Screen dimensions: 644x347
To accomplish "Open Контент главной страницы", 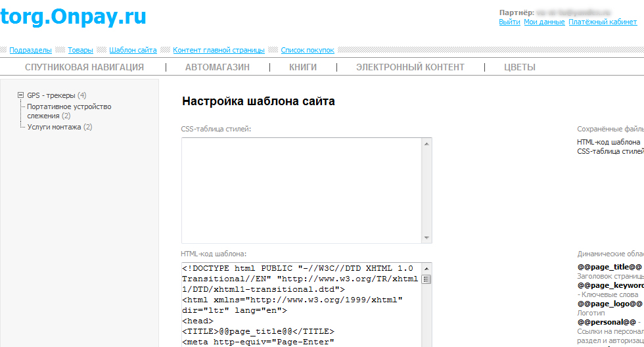I will tap(219, 50).
